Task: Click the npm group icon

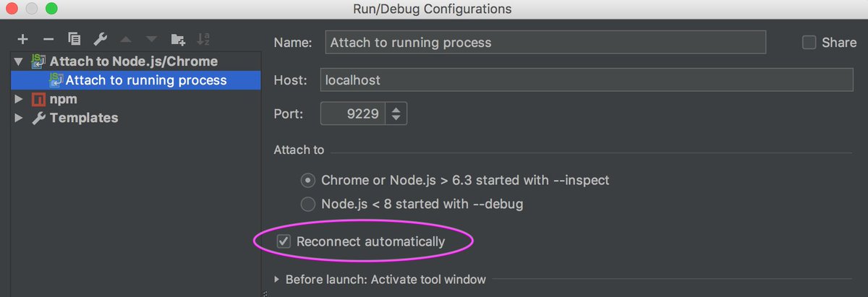Action: tap(38, 99)
